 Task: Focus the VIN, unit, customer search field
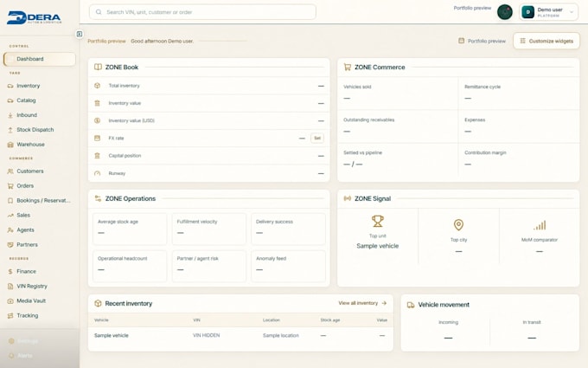click(x=202, y=12)
